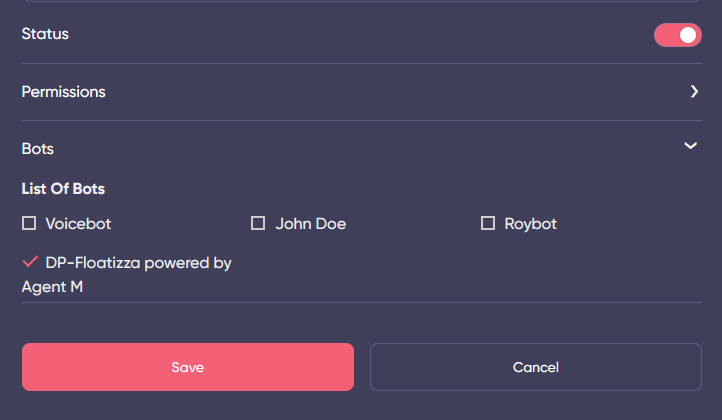Click the input field edge above Status

360,2
